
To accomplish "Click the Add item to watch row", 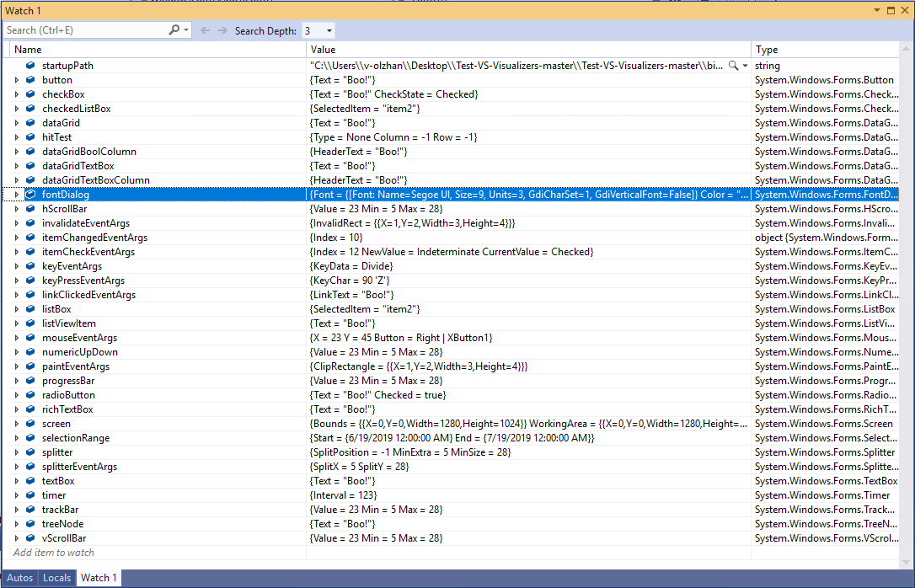I will click(x=52, y=552).
